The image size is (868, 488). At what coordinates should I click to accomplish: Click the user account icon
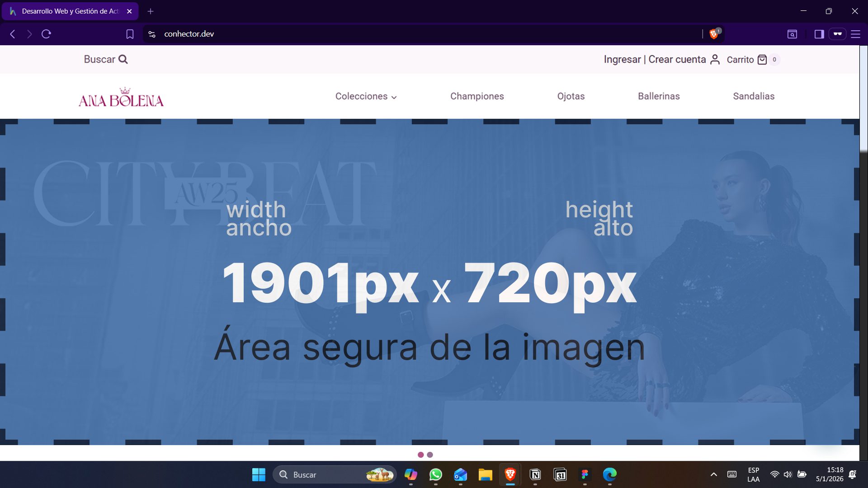point(715,60)
